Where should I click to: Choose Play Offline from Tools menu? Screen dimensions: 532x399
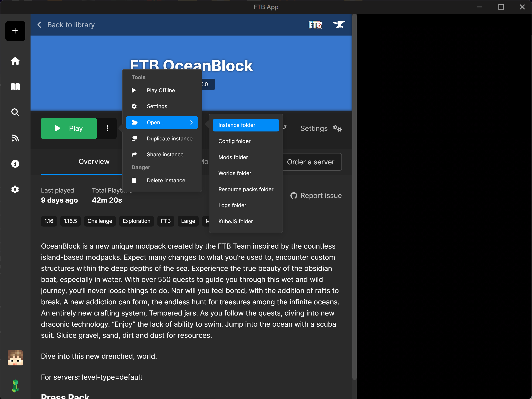[x=161, y=90]
